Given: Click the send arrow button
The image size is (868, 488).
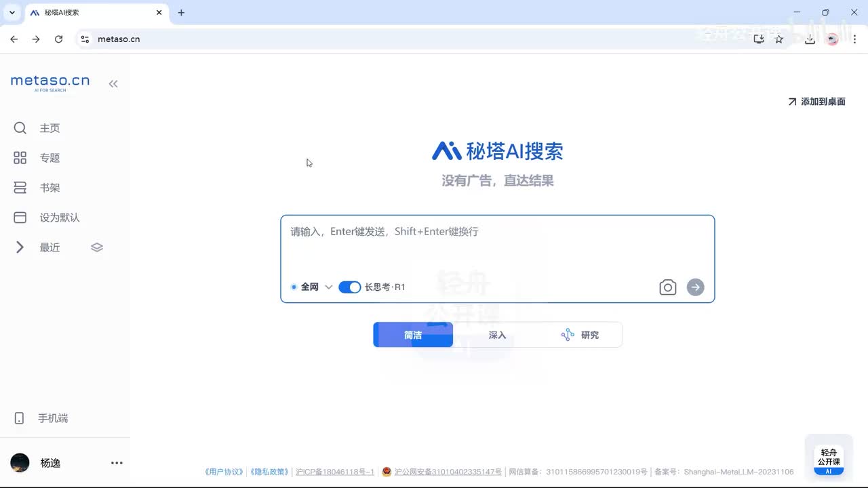Looking at the screenshot, I should tap(695, 287).
